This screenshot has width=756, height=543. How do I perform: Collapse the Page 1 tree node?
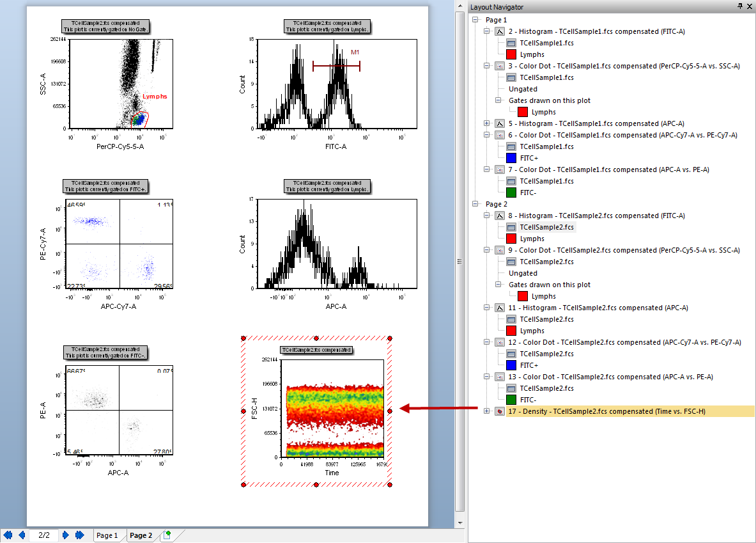(x=475, y=20)
